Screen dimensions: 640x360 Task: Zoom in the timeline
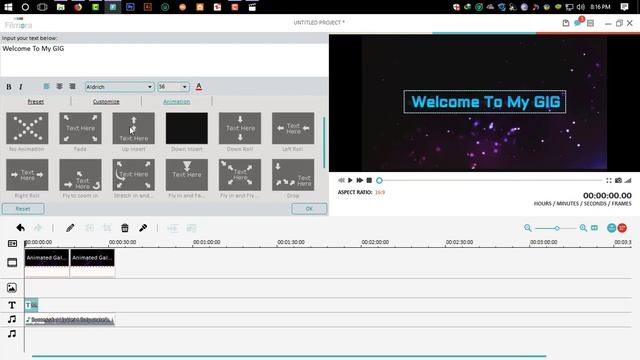583,228
